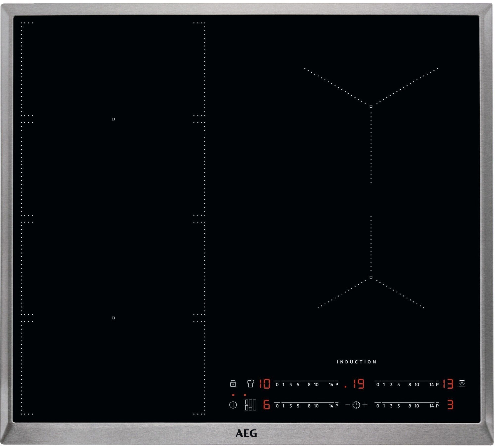The width and height of the screenshot is (495, 448).
Task: Tap the FlexiBridge zone layout icon
Action: pos(250,405)
